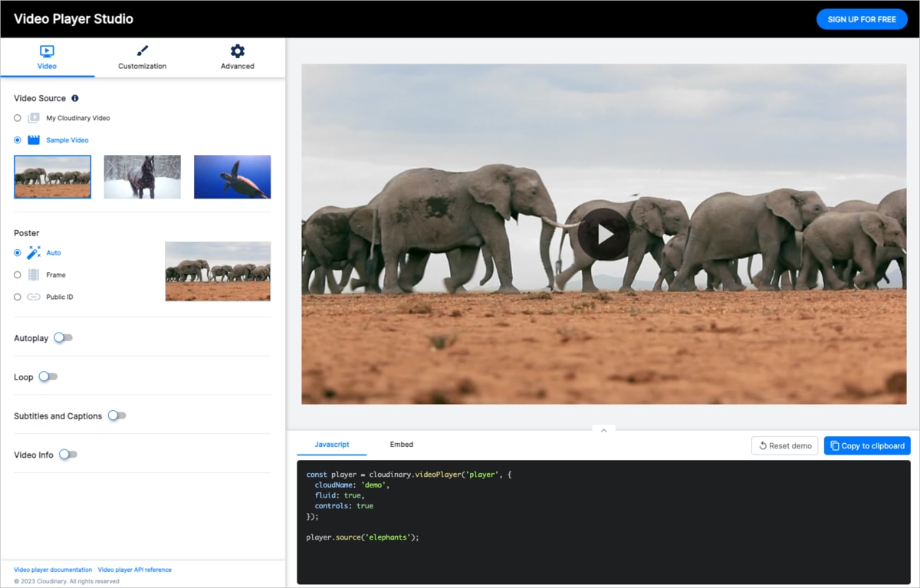
Task: Open the Javascript code tab
Action: (x=331, y=444)
